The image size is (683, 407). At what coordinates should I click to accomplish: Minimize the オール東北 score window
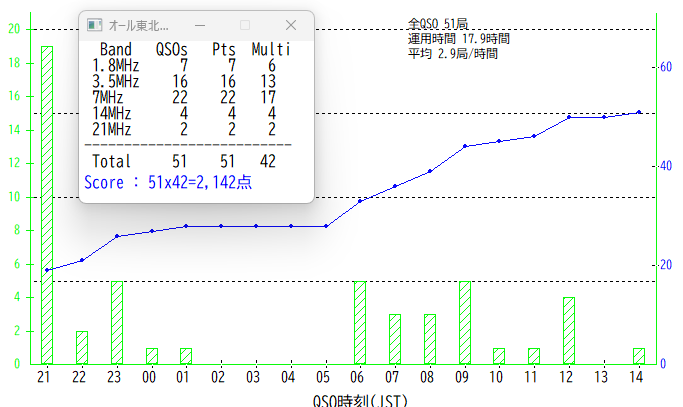coord(200,24)
